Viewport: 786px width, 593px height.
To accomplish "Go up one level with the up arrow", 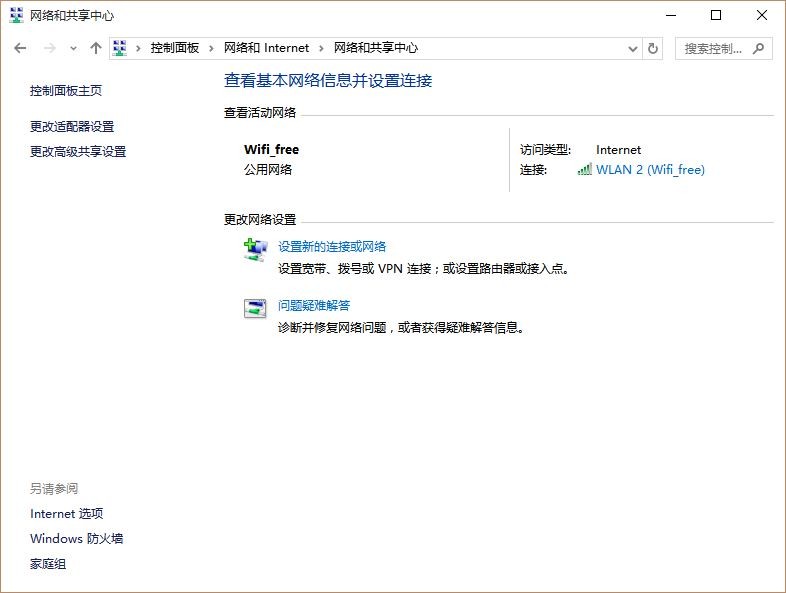I will coord(96,48).
